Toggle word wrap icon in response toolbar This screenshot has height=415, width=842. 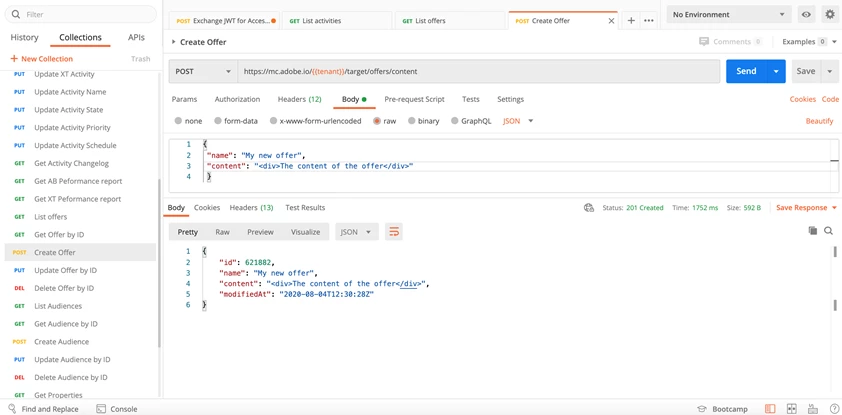tap(394, 232)
